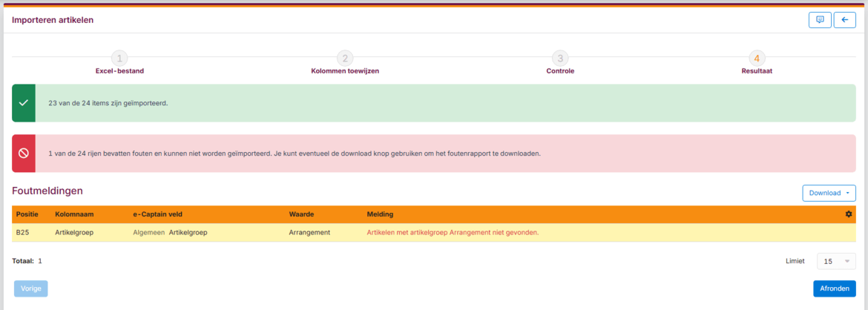Go back using the arrow button
Image resolution: width=868 pixels, height=310 pixels.
pos(845,20)
